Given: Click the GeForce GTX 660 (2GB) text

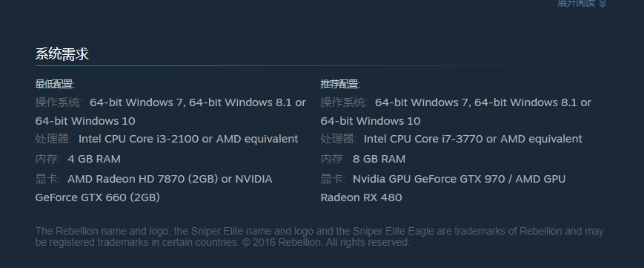Looking at the screenshot, I should click(97, 197).
